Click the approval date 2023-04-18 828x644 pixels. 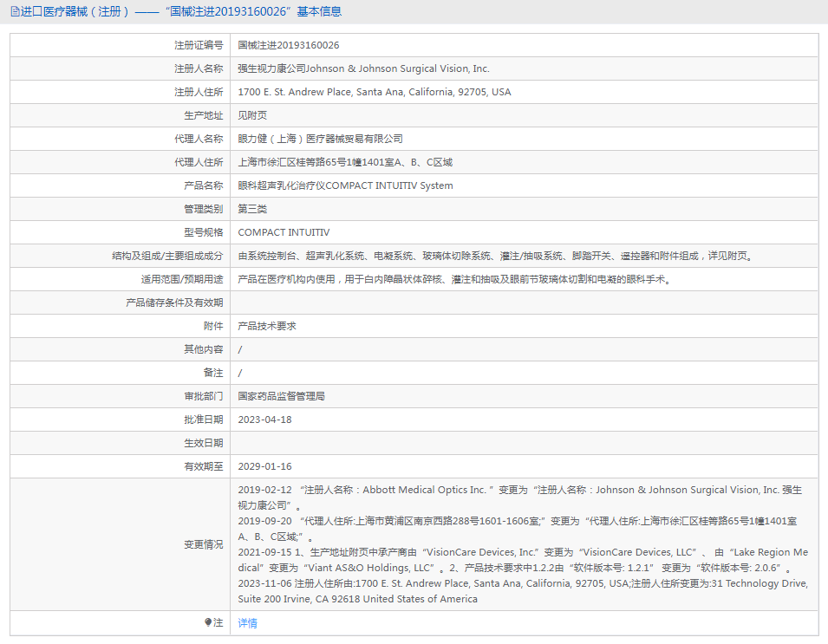tap(264, 420)
